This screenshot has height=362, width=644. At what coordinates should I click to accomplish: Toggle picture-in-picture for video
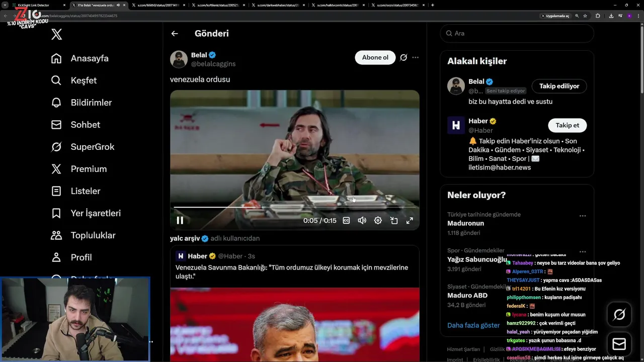pos(394,220)
